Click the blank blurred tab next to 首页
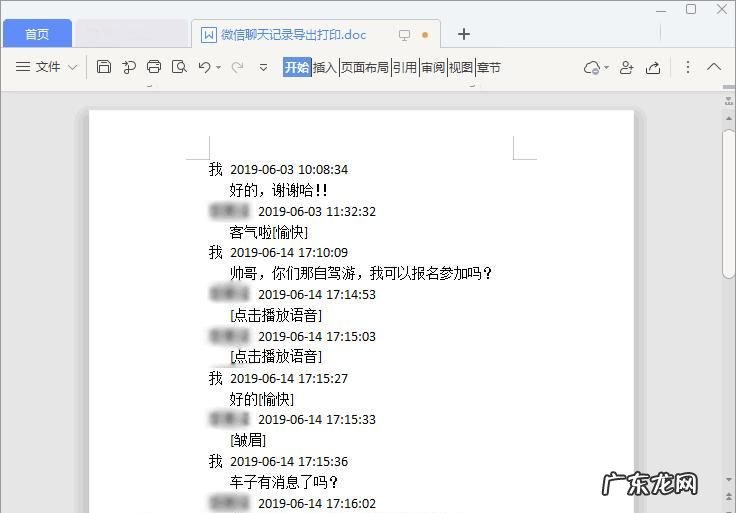Viewport: 736px width, 513px height. (131, 33)
